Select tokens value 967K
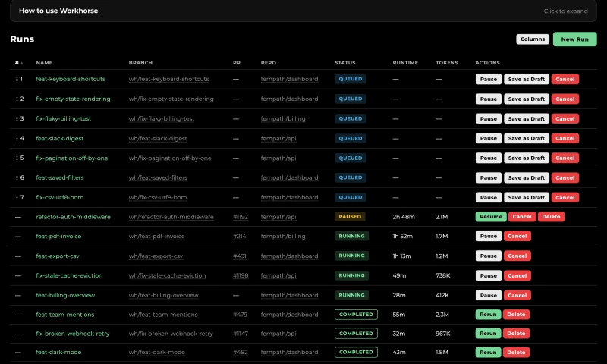This screenshot has height=364, width=607. click(443, 334)
